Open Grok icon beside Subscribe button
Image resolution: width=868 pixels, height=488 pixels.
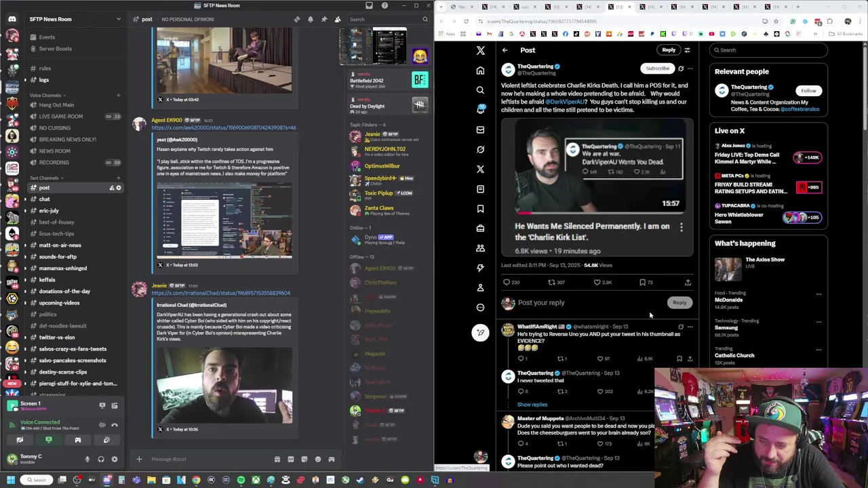coord(681,68)
